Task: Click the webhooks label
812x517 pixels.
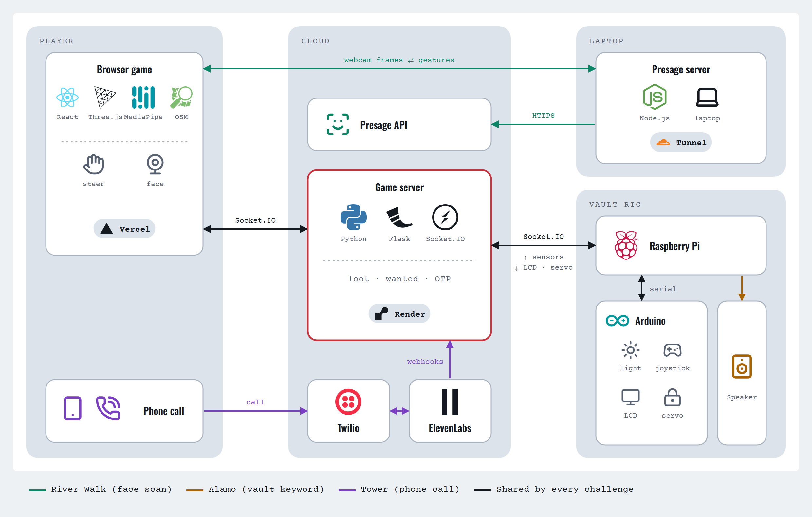Action: point(425,362)
